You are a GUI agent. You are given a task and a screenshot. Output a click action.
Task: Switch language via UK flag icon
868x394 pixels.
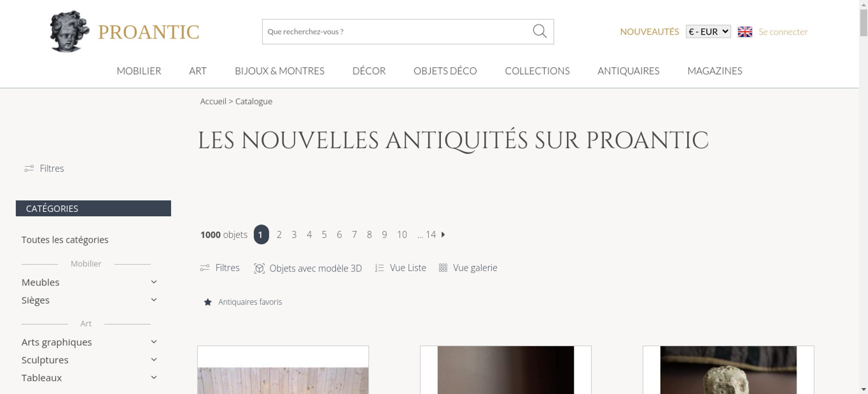tap(745, 32)
